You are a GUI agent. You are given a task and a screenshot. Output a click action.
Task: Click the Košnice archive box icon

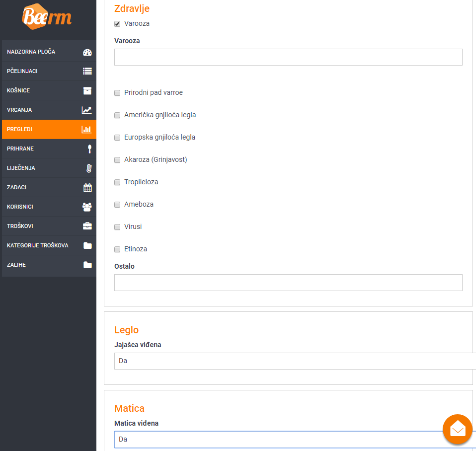point(87,90)
